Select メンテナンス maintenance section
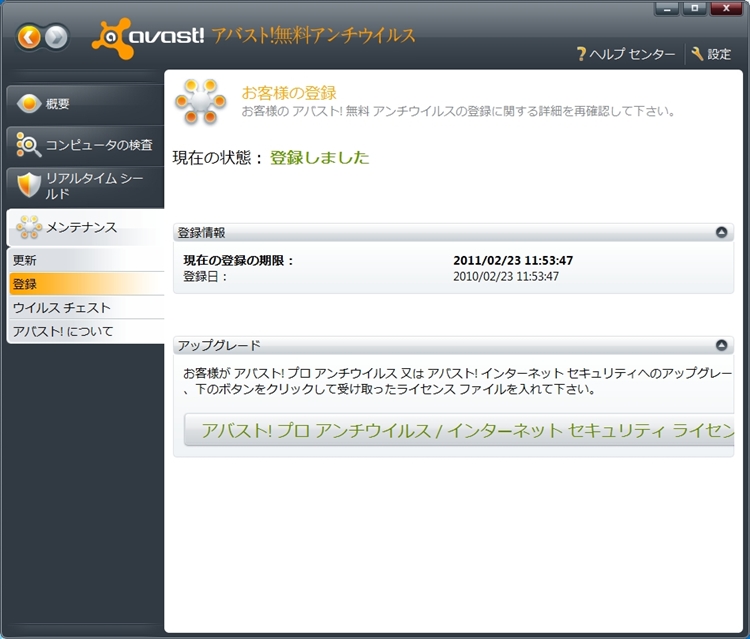750x639 pixels. tap(86, 227)
